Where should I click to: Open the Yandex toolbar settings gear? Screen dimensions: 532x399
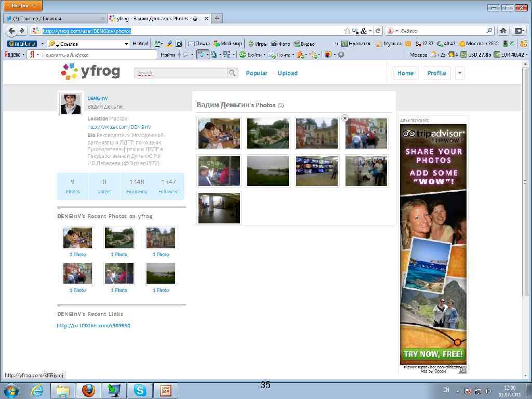pos(341,54)
